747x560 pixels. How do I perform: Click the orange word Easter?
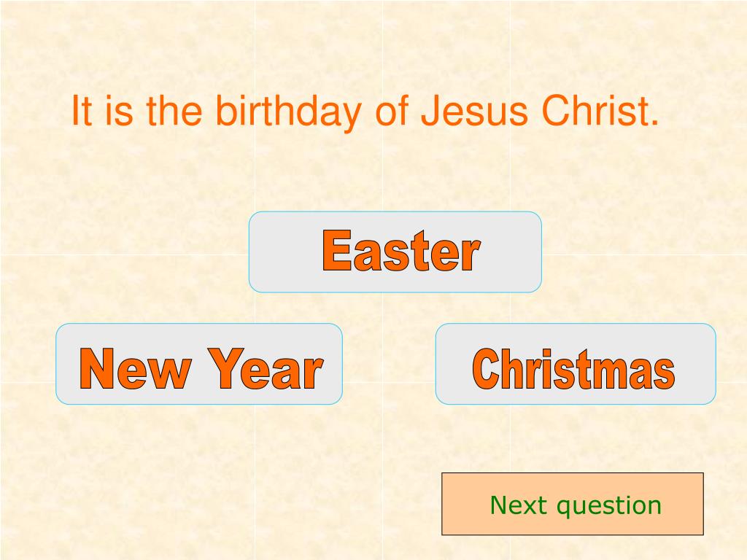tap(401, 251)
